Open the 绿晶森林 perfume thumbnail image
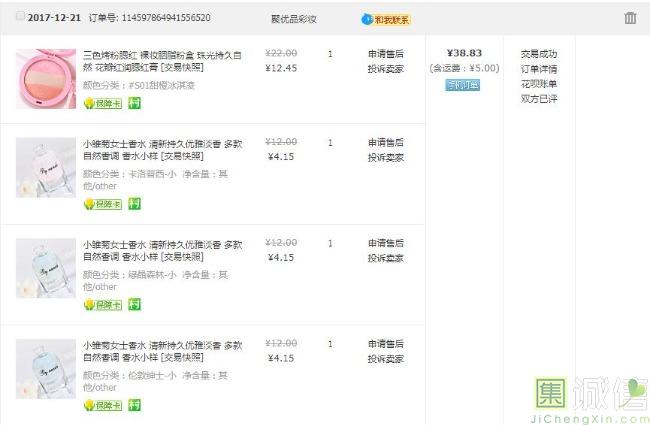Viewport: 650px width, 425px height. [x=46, y=267]
